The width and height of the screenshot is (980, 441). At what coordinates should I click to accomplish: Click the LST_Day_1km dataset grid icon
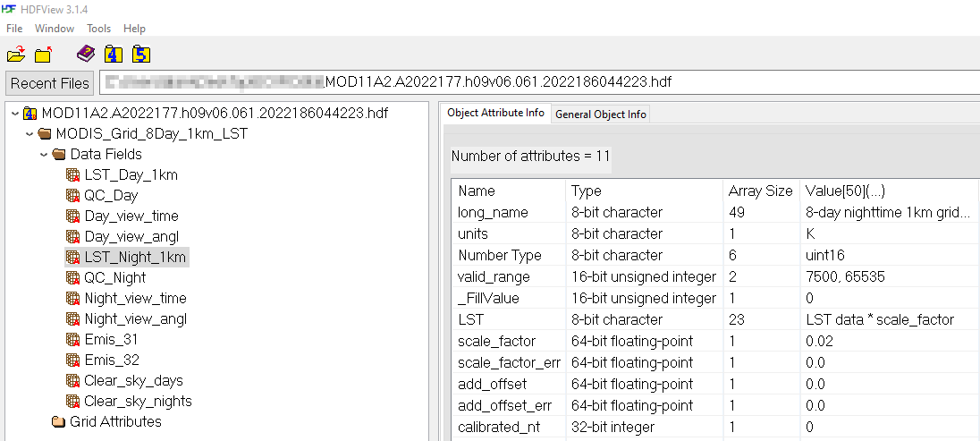click(73, 175)
